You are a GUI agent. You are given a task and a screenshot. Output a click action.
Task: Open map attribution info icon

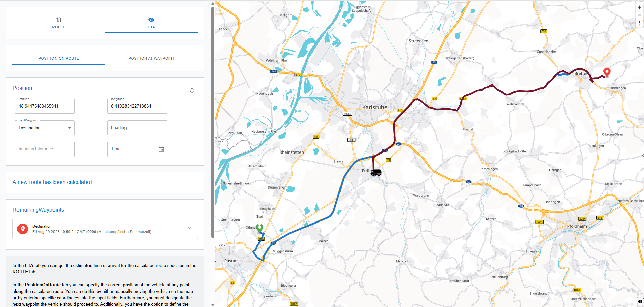pyautogui.click(x=640, y=301)
